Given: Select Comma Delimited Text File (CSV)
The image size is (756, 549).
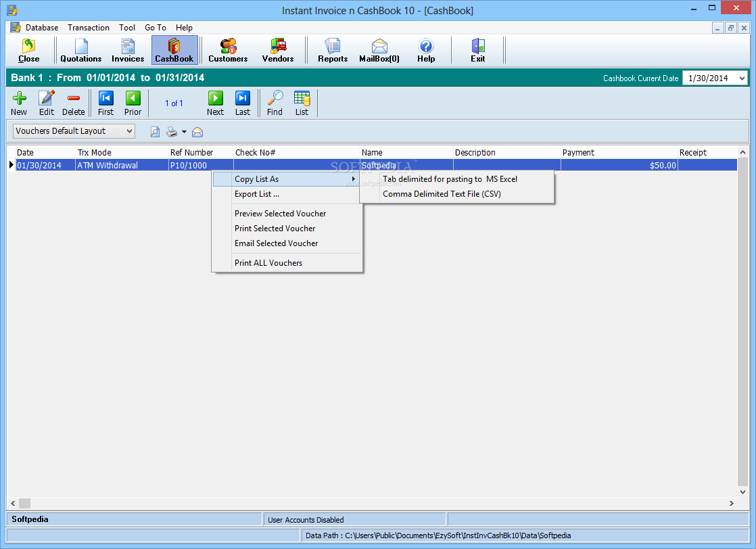Looking at the screenshot, I should click(x=457, y=194).
